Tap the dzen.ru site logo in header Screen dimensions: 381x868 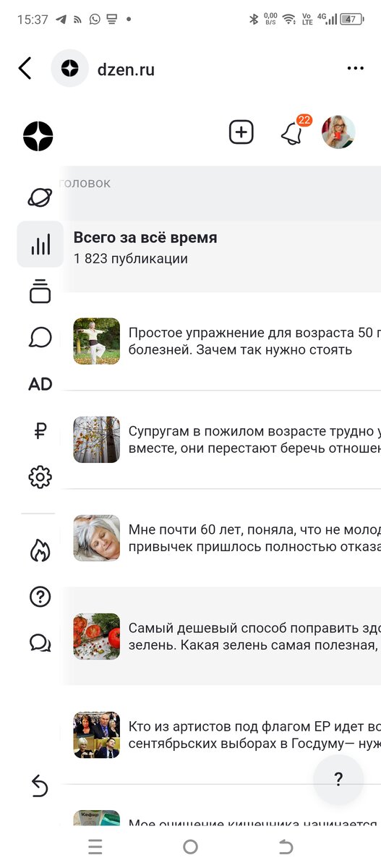[x=69, y=69]
